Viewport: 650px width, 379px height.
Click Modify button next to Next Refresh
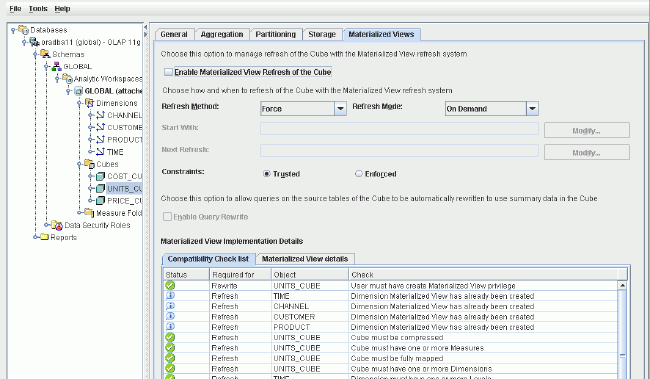[x=587, y=153]
